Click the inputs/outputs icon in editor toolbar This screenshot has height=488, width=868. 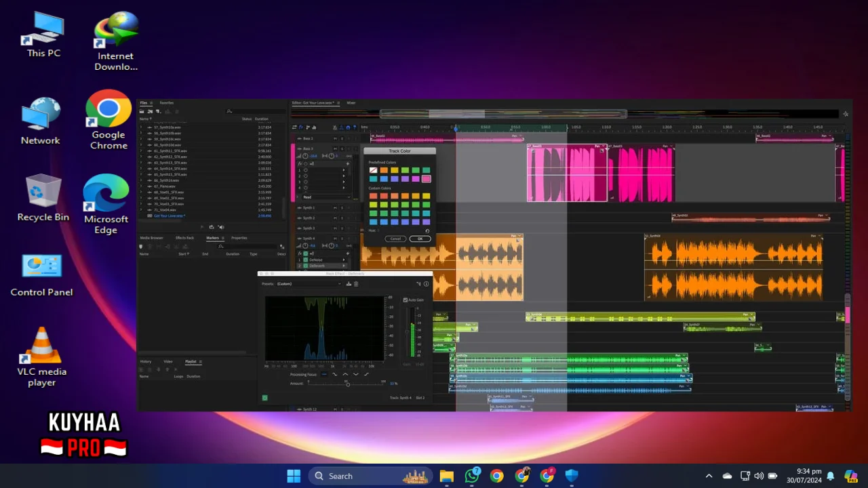point(294,127)
